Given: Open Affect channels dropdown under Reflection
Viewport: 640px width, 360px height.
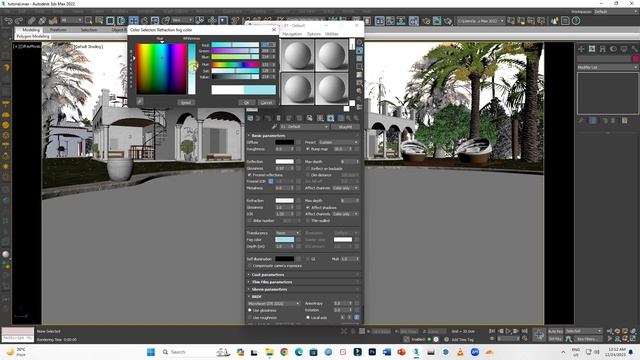Looking at the screenshot, I should [x=345, y=188].
